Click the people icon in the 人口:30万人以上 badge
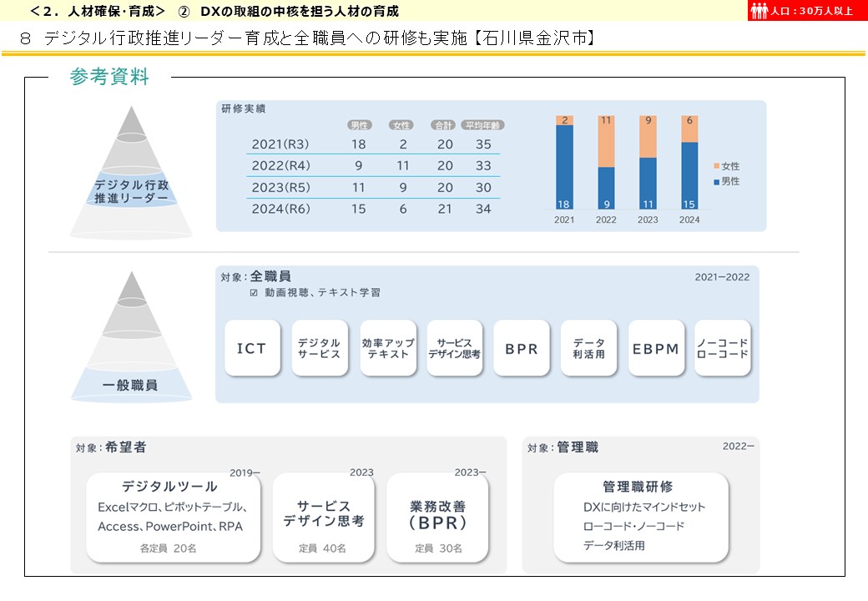The width and height of the screenshot is (868, 601). click(x=760, y=11)
